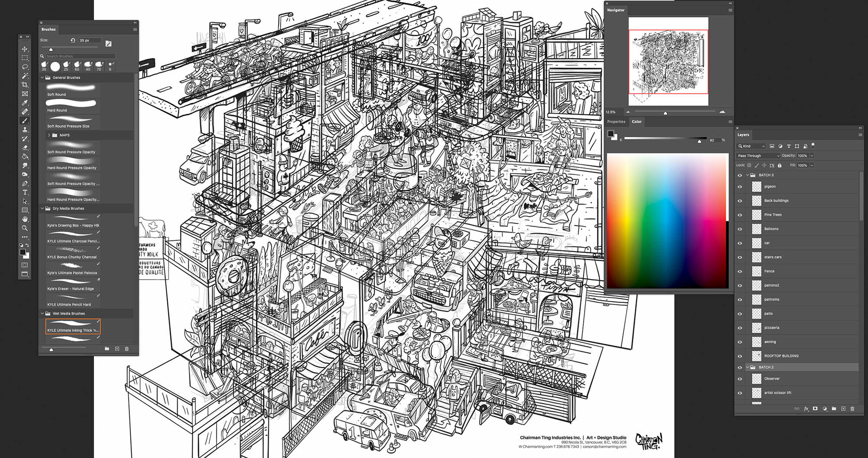Click the K color slider handle
868x458 pixels.
[699, 142]
